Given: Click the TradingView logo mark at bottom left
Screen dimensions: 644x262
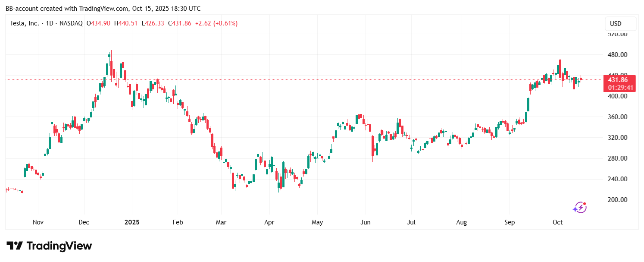Looking at the screenshot, I should point(15,246).
